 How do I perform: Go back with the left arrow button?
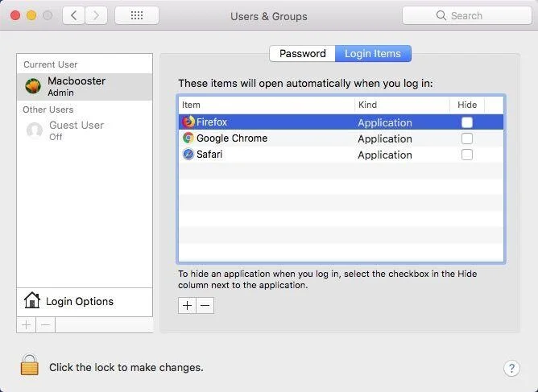(73, 15)
